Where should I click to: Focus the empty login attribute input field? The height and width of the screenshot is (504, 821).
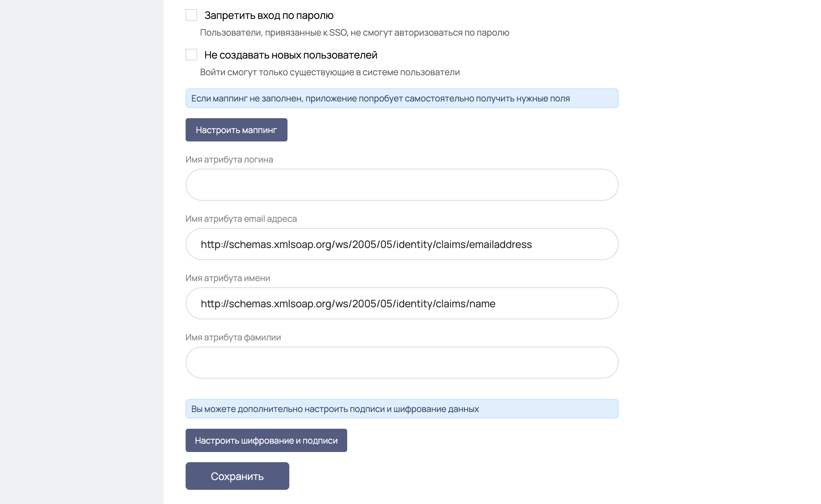tap(402, 185)
